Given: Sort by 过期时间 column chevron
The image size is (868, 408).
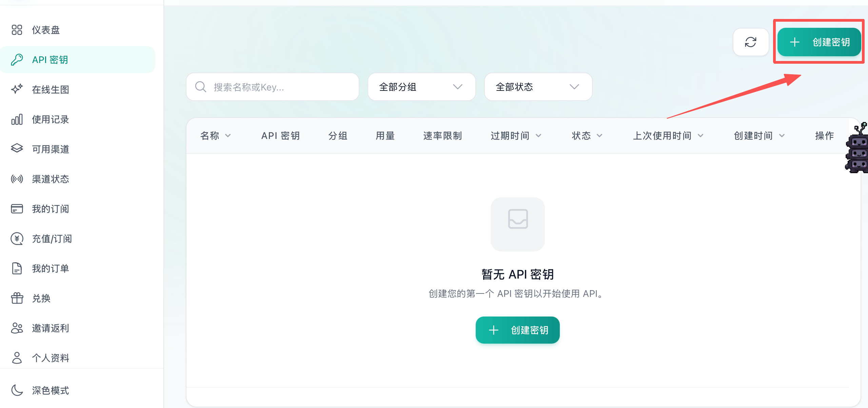Looking at the screenshot, I should tap(538, 136).
